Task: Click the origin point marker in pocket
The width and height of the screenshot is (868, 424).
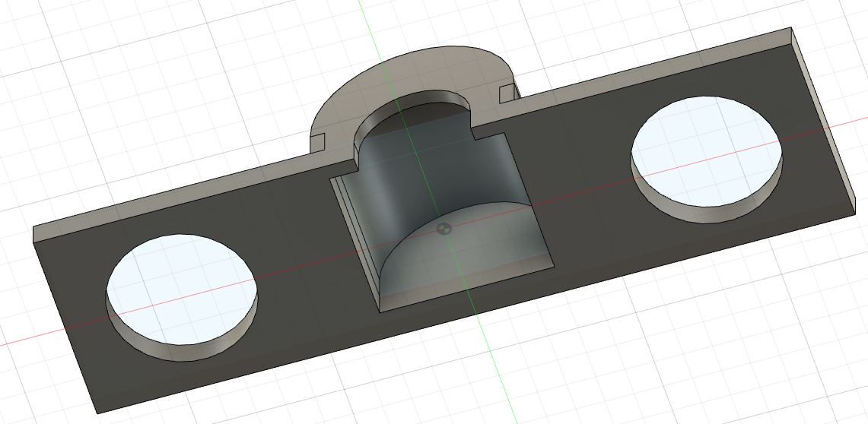Action: 444,228
